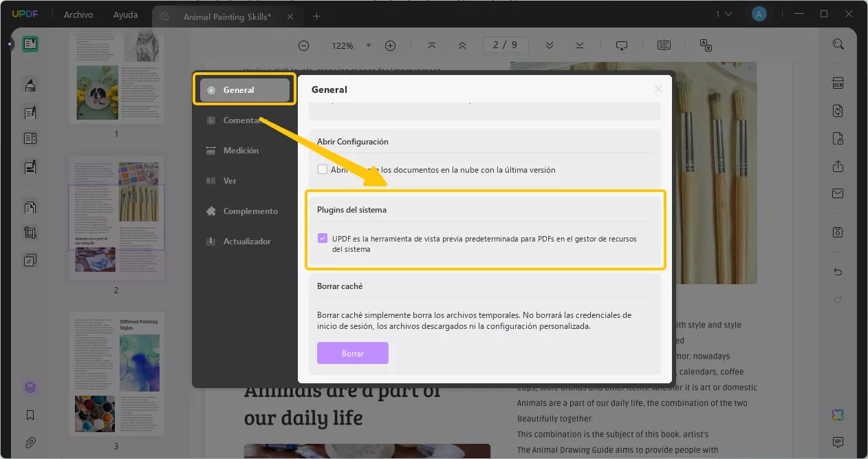Click the Borrar cache button

tap(353, 353)
